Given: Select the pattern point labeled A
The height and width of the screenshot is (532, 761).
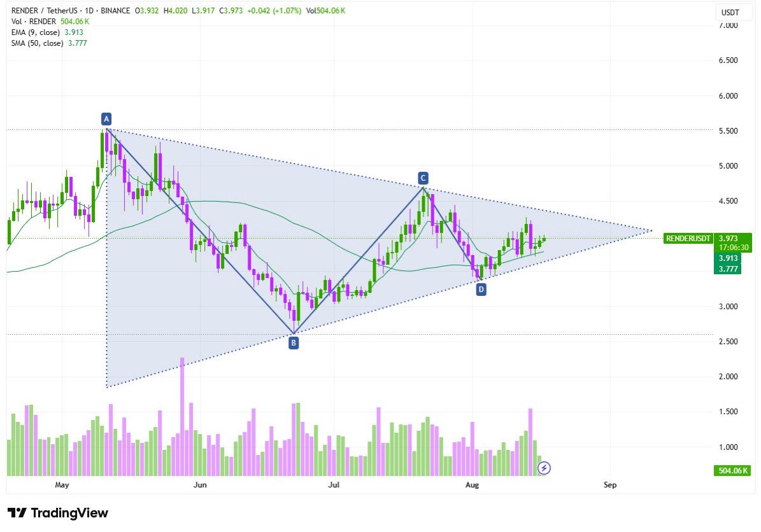Looking at the screenshot, I should pos(106,119).
